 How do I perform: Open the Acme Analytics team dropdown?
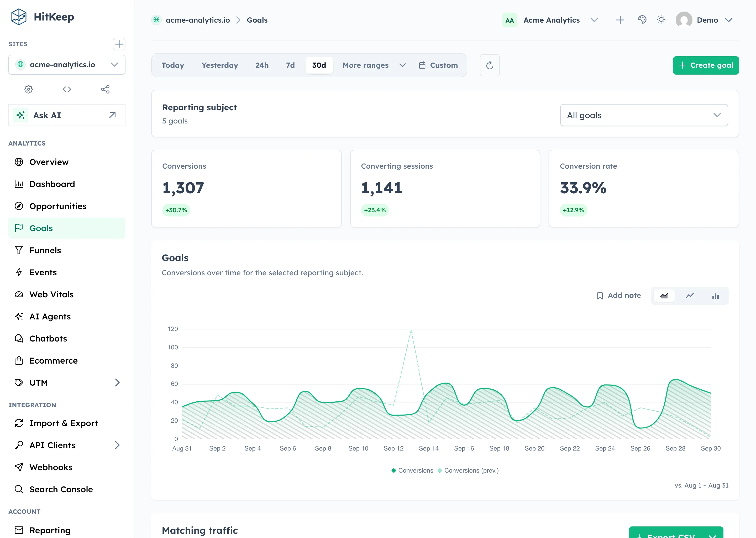coord(550,20)
